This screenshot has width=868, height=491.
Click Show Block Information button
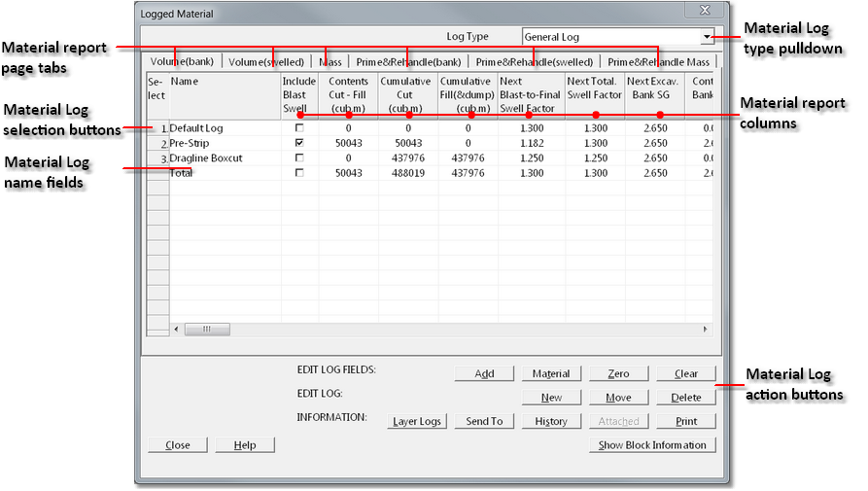[652, 445]
